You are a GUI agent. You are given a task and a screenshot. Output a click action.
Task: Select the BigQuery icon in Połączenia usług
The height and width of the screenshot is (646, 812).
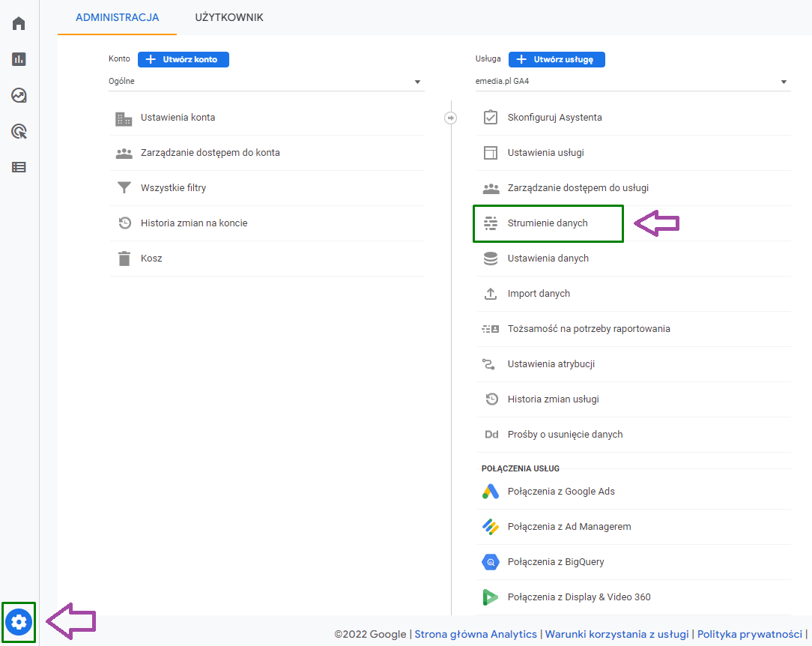tap(491, 561)
